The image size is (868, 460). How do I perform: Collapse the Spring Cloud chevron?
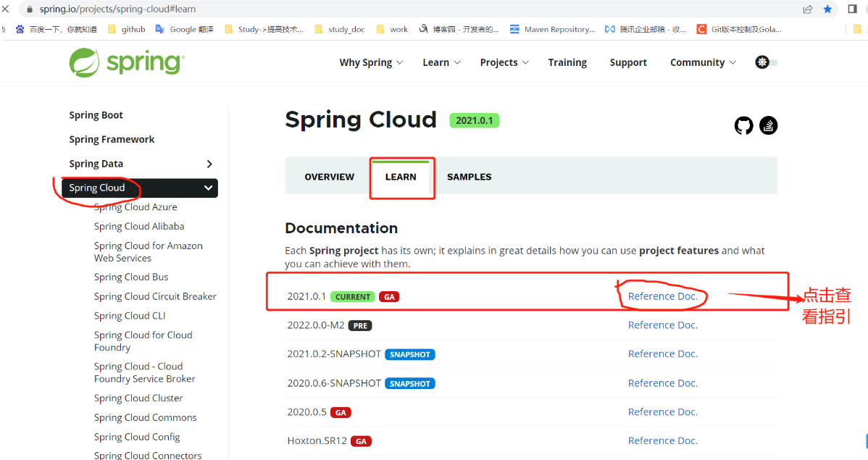(x=208, y=188)
